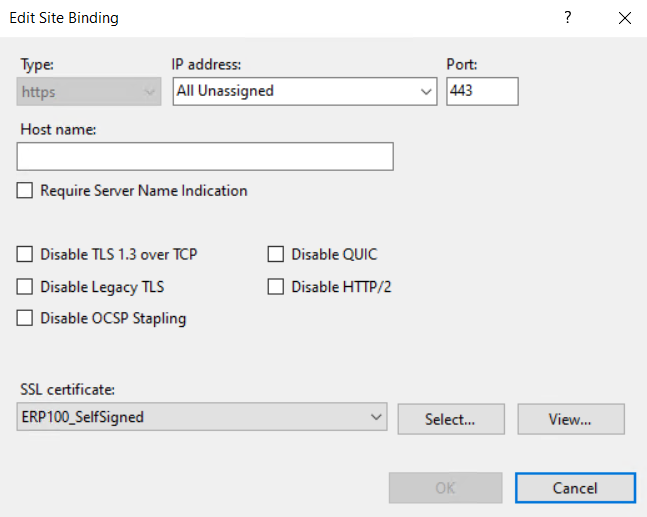Focus the Host name text box

205,156
